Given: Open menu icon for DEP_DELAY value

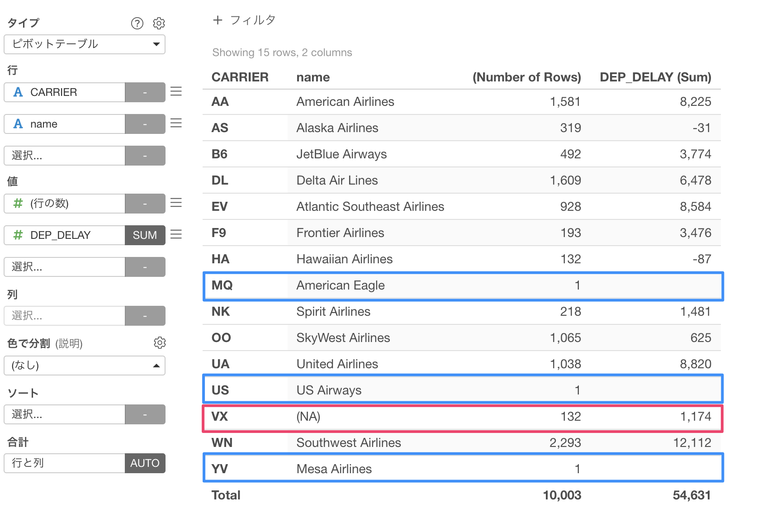Looking at the screenshot, I should tap(176, 234).
